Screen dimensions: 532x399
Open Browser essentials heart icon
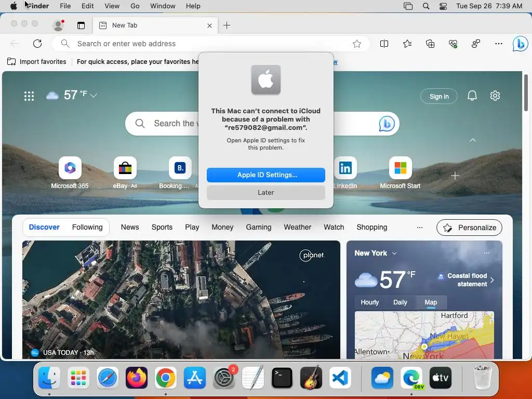(453, 44)
